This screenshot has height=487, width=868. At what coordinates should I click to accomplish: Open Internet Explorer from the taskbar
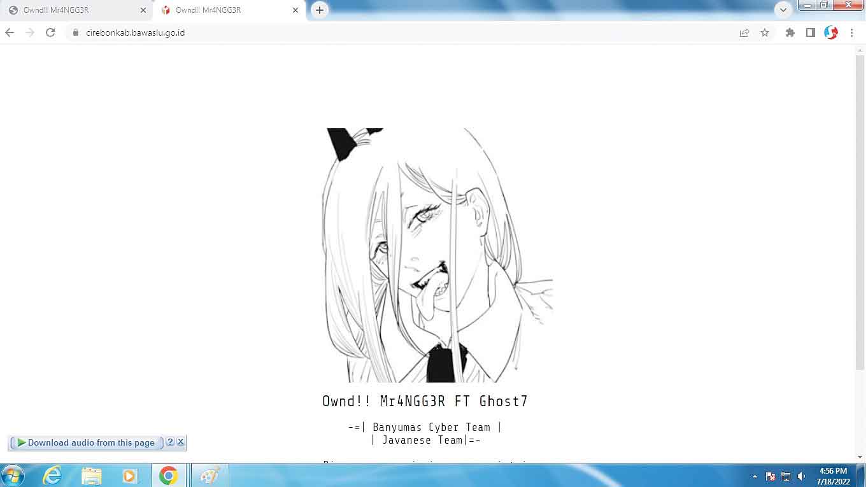point(52,476)
